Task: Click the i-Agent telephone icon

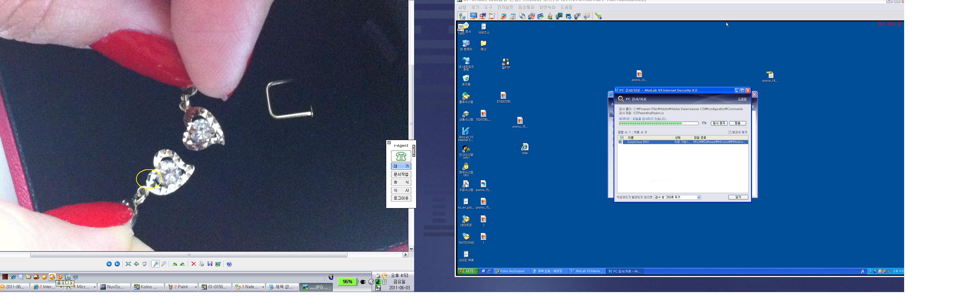Action: click(401, 156)
